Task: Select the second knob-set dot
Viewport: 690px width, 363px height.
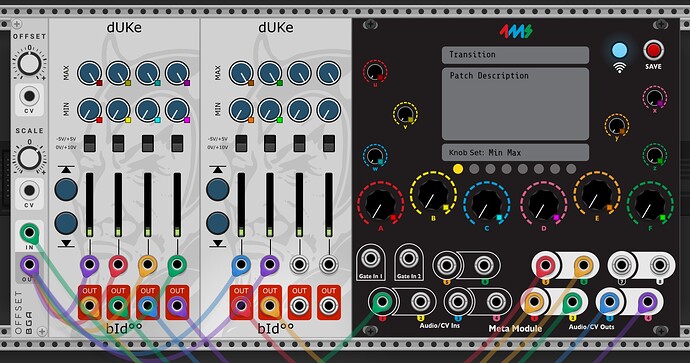Action: coord(474,169)
